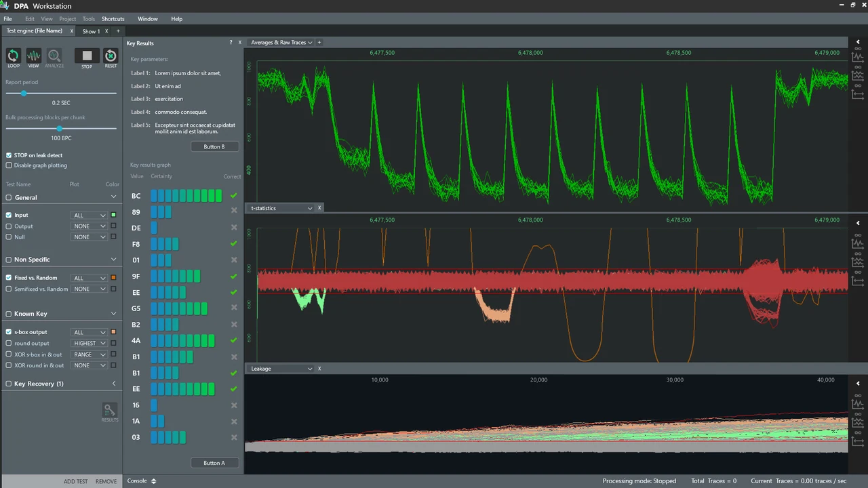Open XOR s-box in & out RANGE dropdown

pos(90,354)
